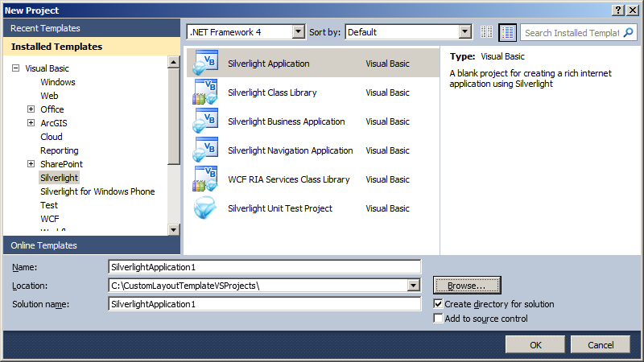Select the Silverlight category in tree
This screenshot has width=644, height=362.
pos(59,178)
